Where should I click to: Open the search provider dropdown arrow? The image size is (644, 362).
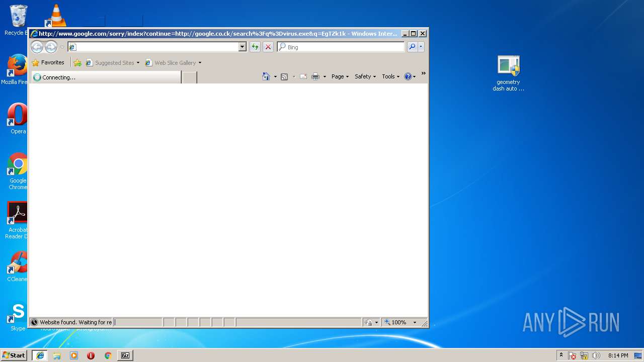(421, 47)
